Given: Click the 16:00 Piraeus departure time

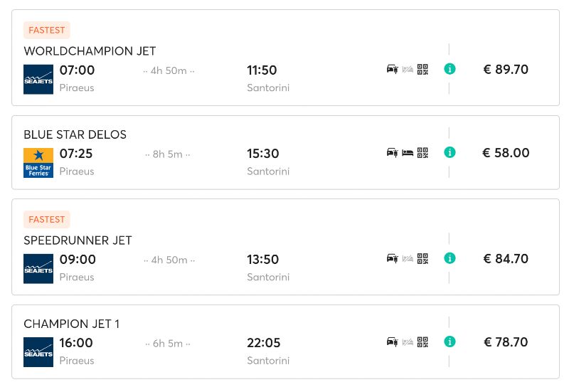Looking at the screenshot, I should click(x=76, y=343).
